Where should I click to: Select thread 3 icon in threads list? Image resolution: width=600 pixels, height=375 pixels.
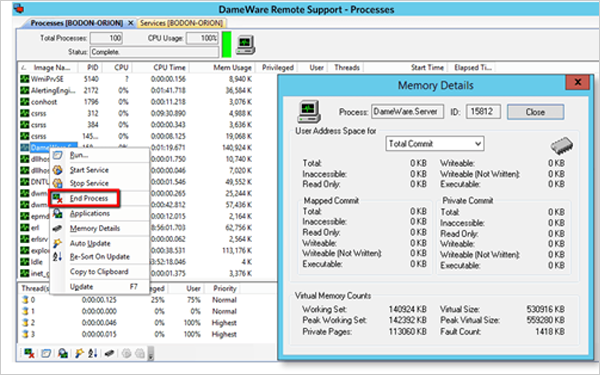(x=25, y=334)
